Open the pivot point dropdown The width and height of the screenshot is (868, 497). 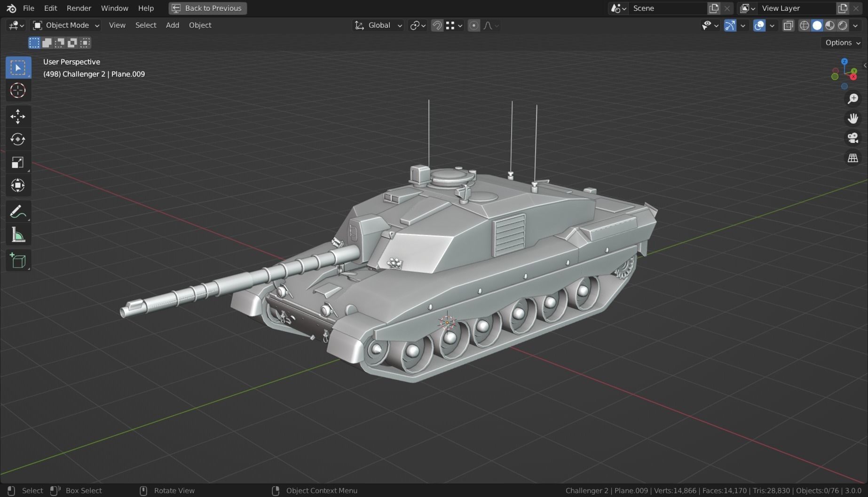[418, 25]
